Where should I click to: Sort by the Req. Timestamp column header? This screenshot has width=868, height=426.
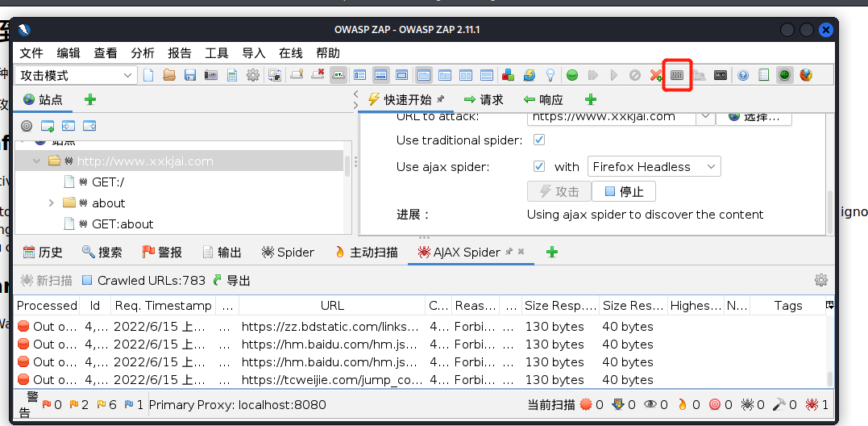click(163, 306)
